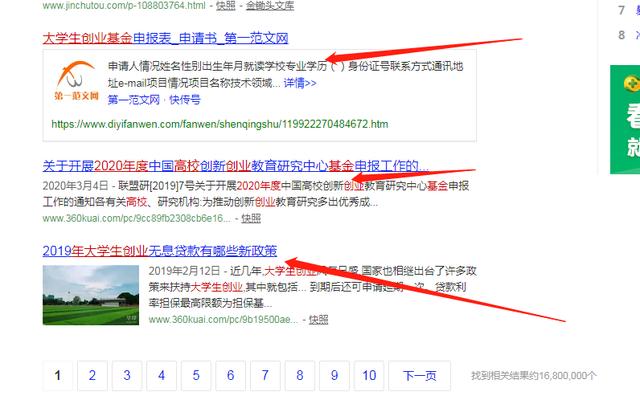Open the 快传号 link
This screenshot has width=640, height=400.
(185, 100)
